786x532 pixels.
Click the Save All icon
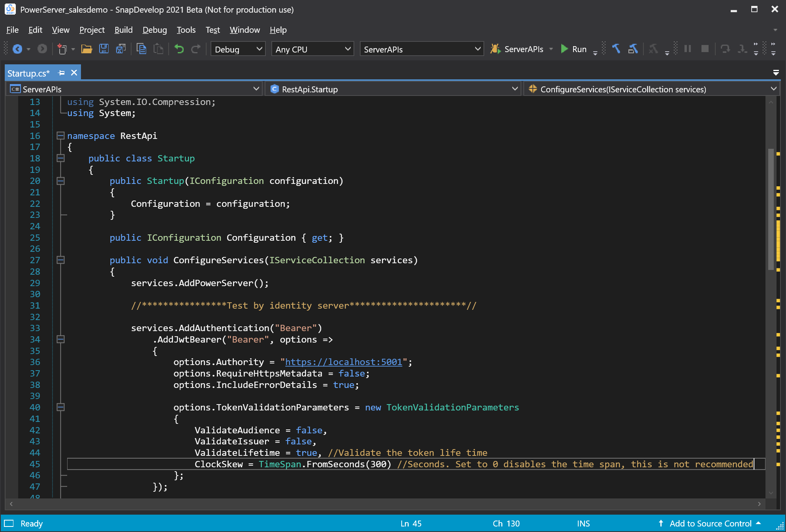pos(121,49)
